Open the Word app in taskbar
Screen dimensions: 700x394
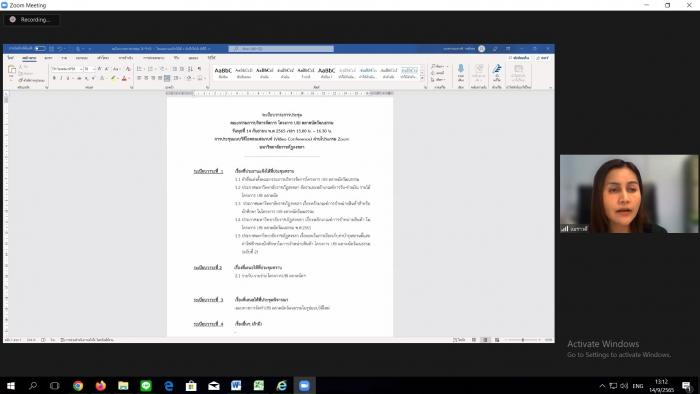click(236, 386)
